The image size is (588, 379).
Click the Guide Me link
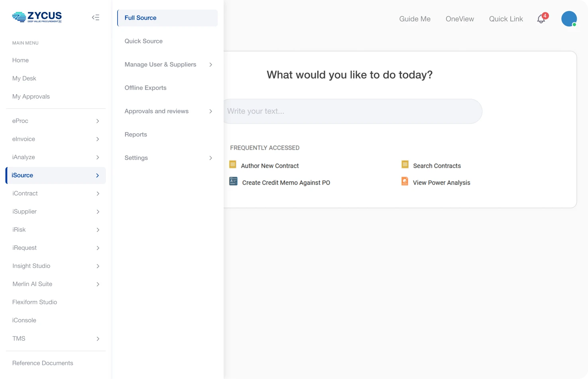pos(415,19)
